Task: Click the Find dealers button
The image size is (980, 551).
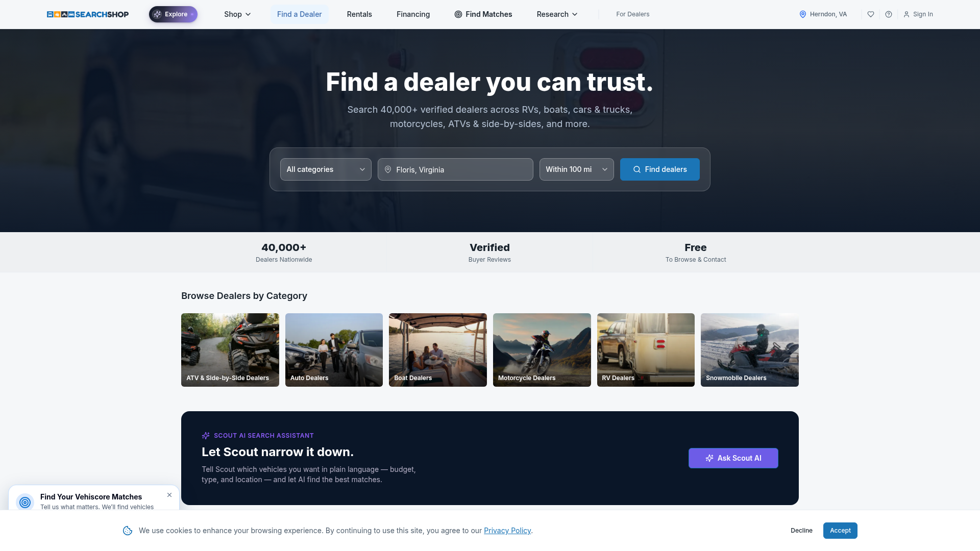Action: (x=660, y=169)
